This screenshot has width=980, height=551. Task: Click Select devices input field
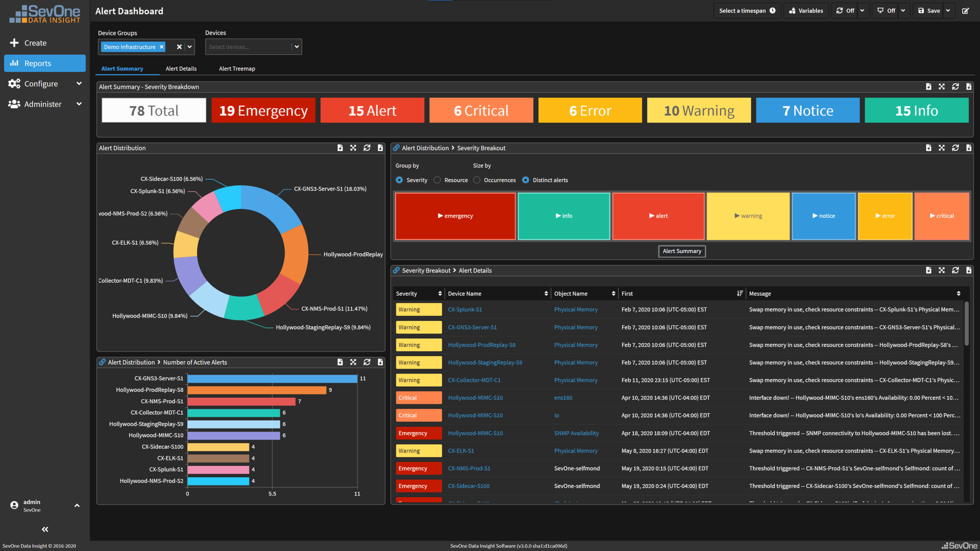point(249,47)
